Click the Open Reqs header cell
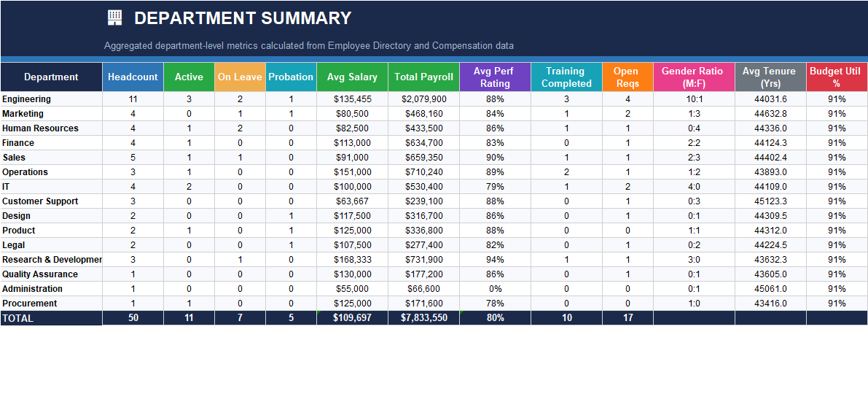The width and height of the screenshot is (868, 413). [627, 77]
